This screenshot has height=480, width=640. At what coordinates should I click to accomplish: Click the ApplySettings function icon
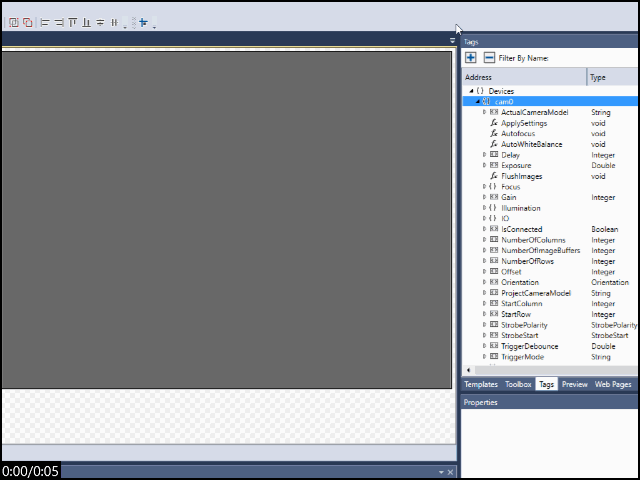point(493,123)
